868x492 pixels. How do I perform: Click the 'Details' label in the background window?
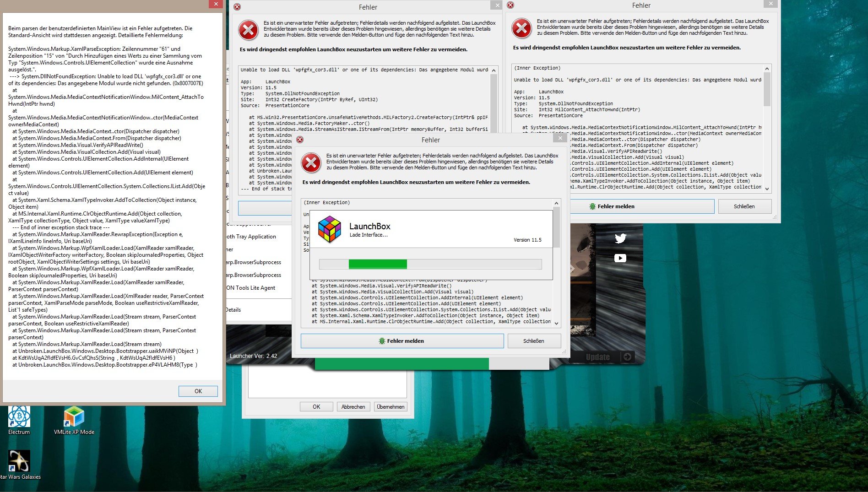click(233, 310)
